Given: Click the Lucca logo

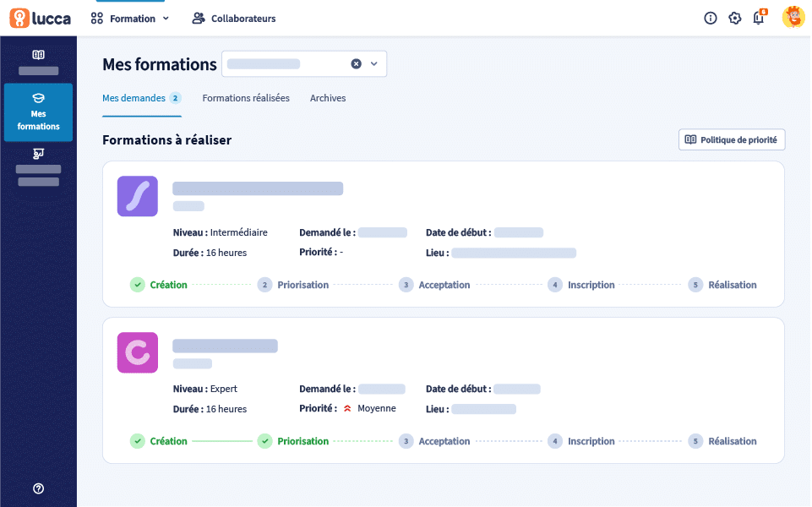Looking at the screenshot, I should [x=40, y=18].
